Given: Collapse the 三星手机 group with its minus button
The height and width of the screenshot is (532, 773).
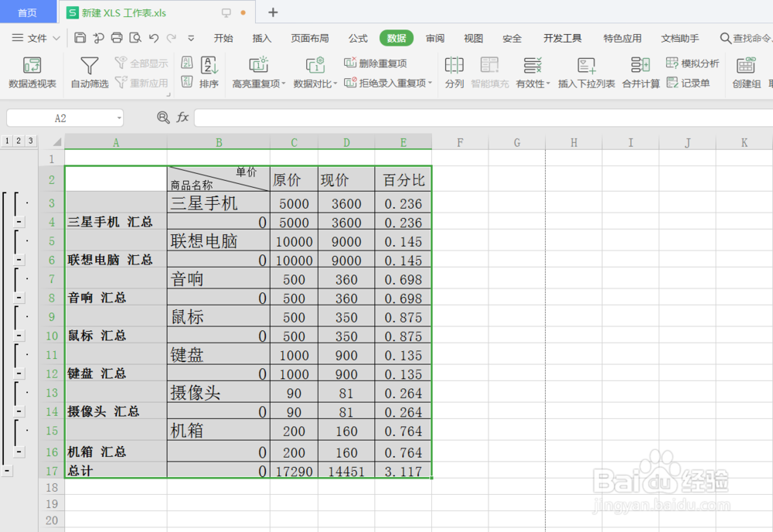Looking at the screenshot, I should 18,221.
